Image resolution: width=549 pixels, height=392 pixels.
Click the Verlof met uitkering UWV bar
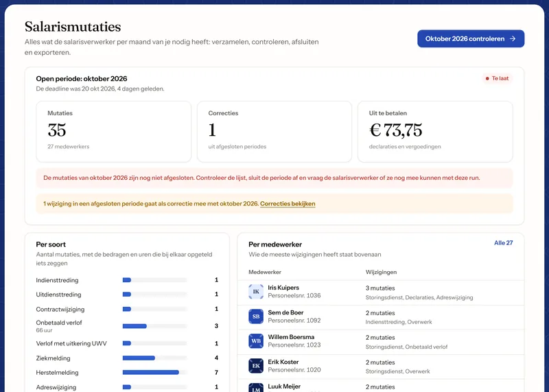[x=155, y=343]
